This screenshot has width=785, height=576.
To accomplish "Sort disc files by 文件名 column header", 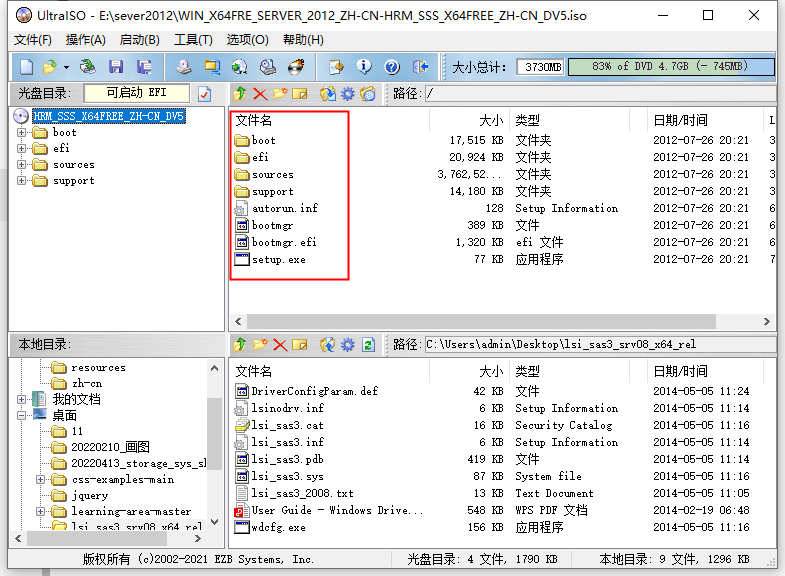I will (329, 120).
